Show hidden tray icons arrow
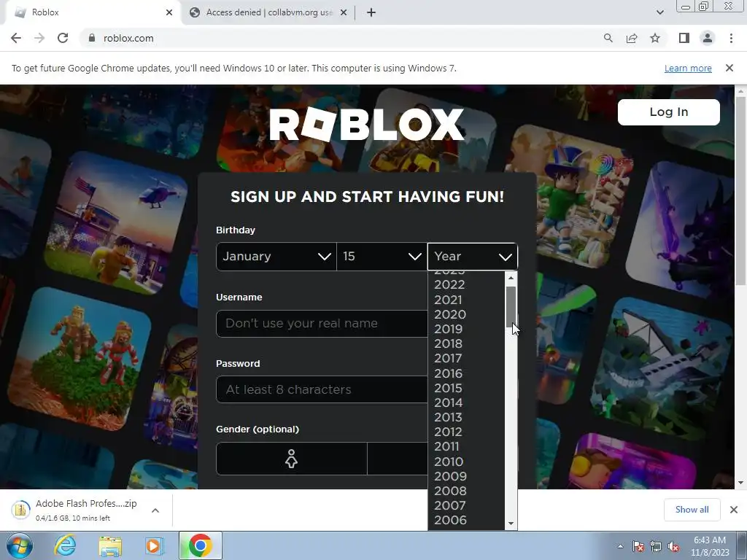 point(620,546)
